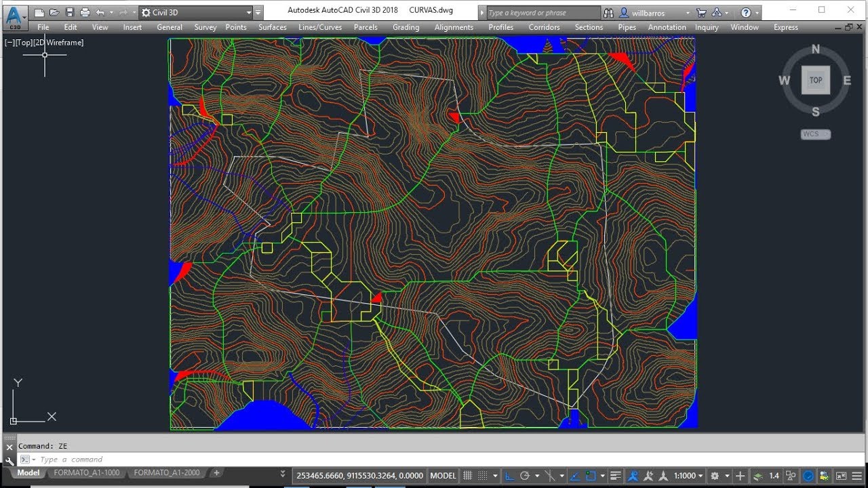This screenshot has width=868, height=488.
Task: Open the Help question mark icon
Action: click(746, 12)
